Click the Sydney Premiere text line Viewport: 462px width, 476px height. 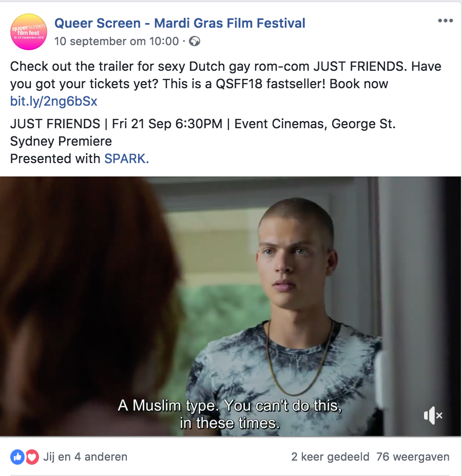pyautogui.click(x=61, y=141)
